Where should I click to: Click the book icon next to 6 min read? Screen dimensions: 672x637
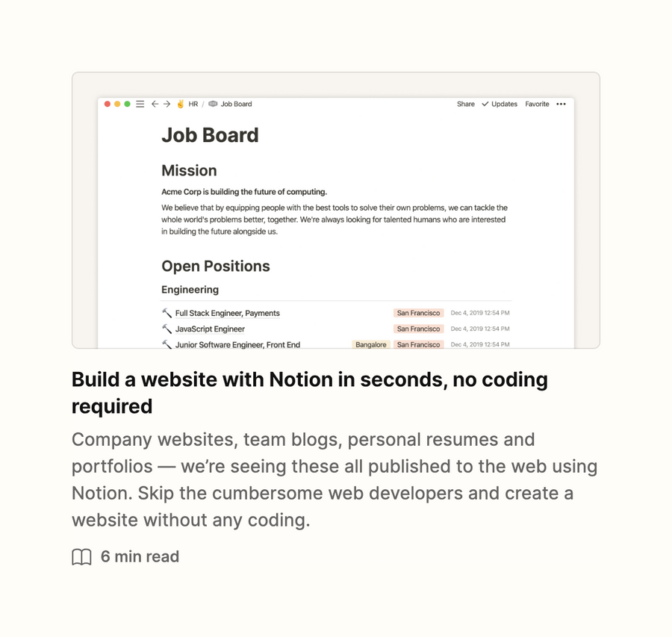pos(81,556)
